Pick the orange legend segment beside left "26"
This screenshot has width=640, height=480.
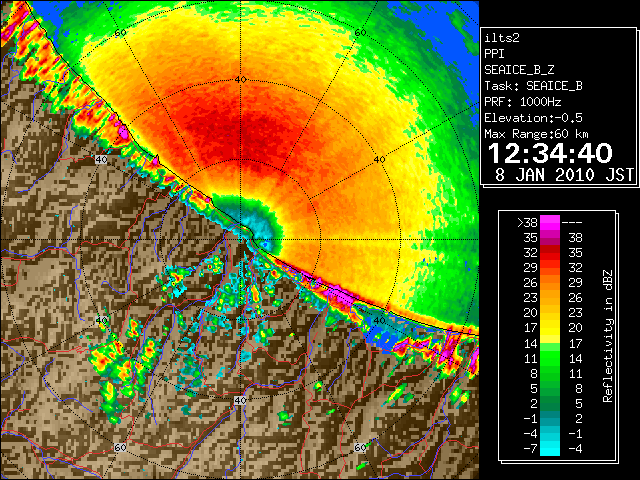click(x=550, y=283)
